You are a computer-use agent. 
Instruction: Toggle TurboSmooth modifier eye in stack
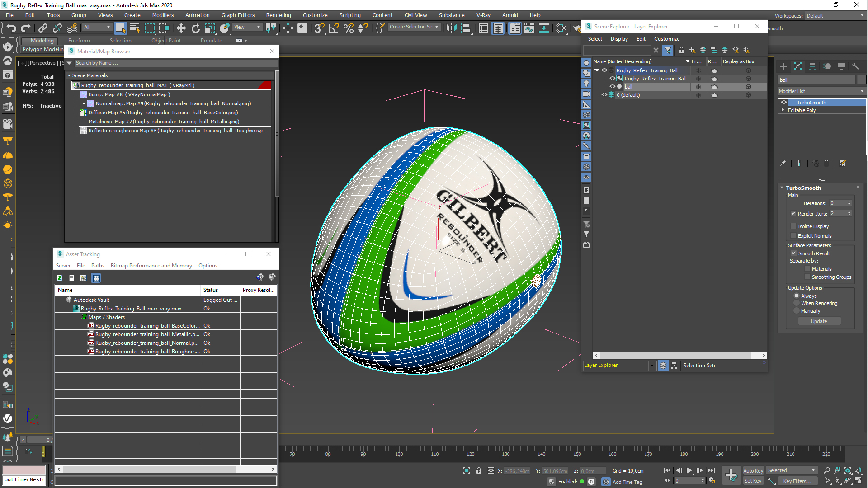pyautogui.click(x=784, y=103)
